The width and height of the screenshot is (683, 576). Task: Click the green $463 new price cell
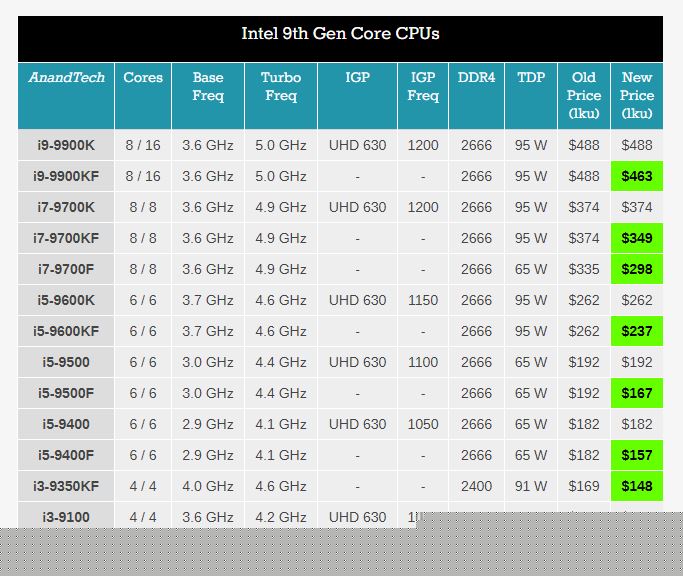point(637,176)
